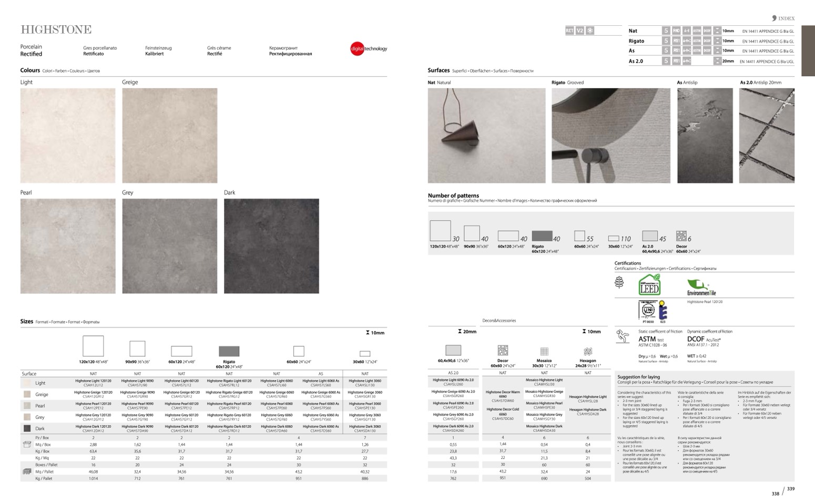Open the Rigato Grooved surface photo
Image resolution: width=815 pixels, height=504 pixels.
point(611,136)
